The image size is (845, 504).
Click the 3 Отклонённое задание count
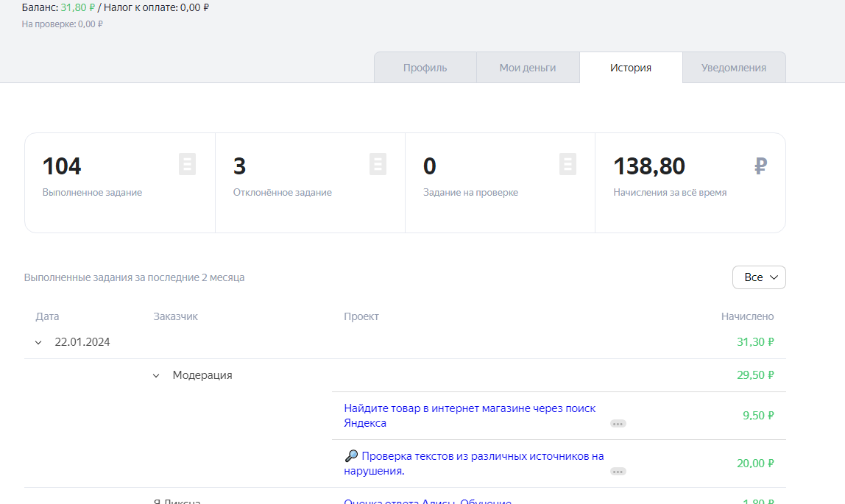click(x=239, y=166)
